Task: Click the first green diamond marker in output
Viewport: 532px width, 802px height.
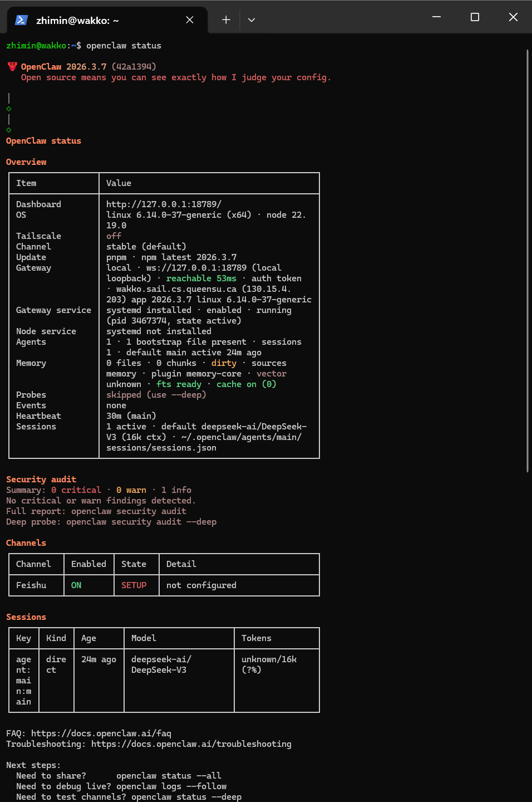Action: [8, 109]
